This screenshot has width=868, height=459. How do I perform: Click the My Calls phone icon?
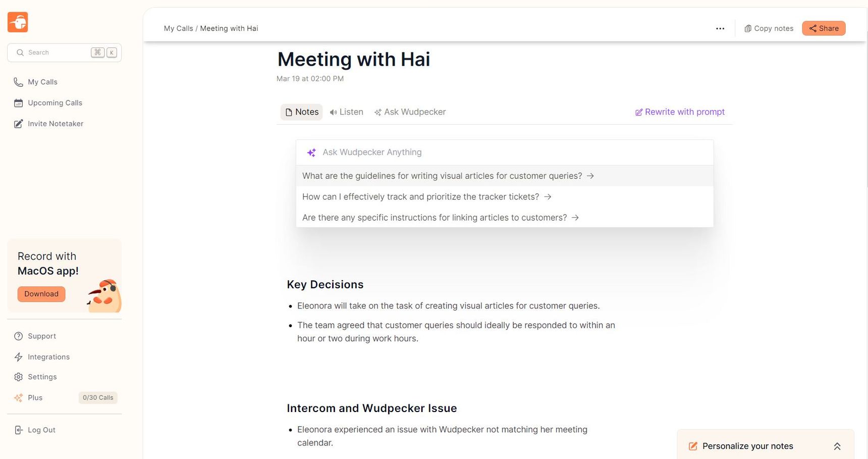(x=18, y=82)
